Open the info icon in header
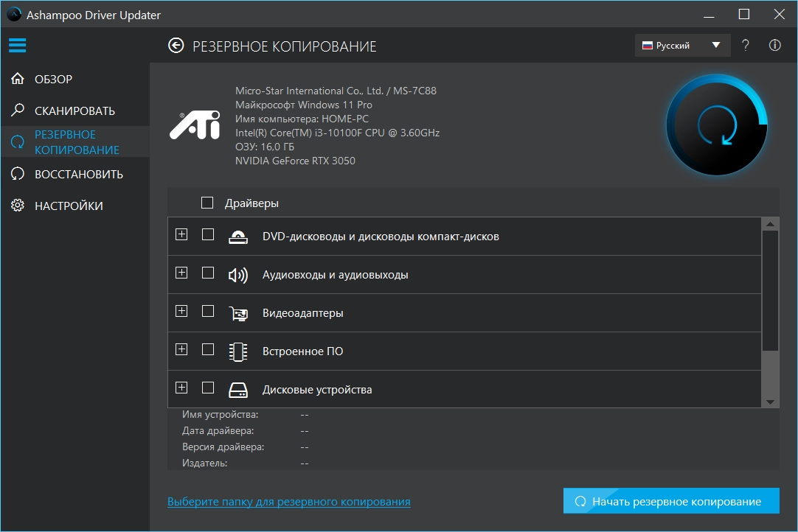798x532 pixels. [774, 46]
